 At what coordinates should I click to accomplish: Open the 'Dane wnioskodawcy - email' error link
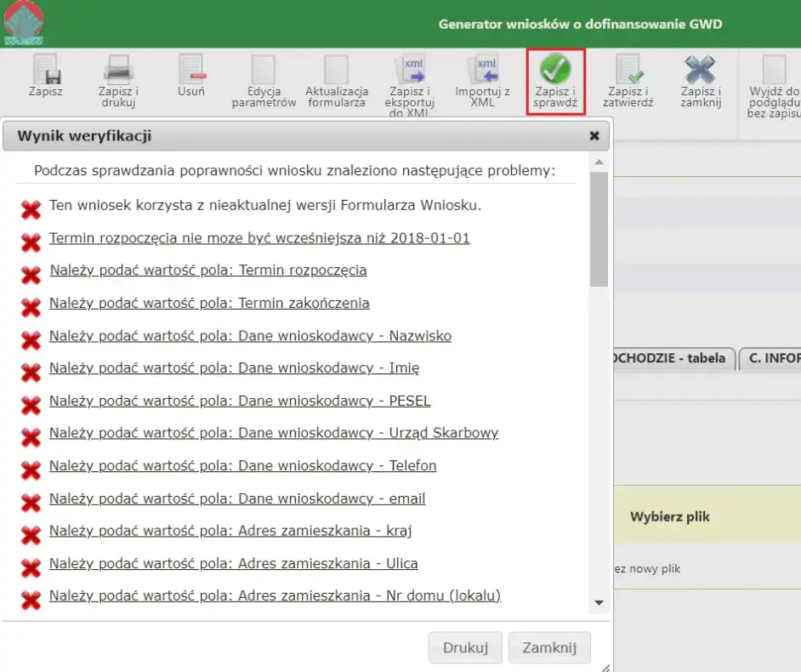tap(237, 498)
